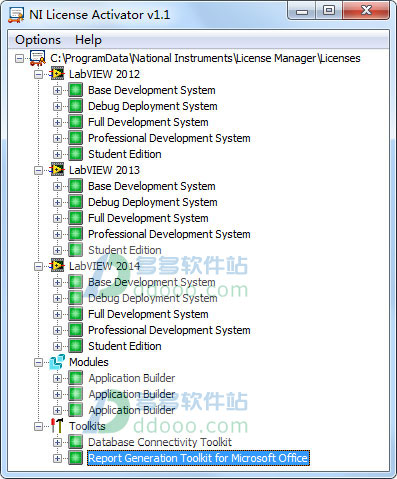This screenshot has height=479, width=397.
Task: Collapse the LabVIEW 2014 tree node
Action: 39,266
